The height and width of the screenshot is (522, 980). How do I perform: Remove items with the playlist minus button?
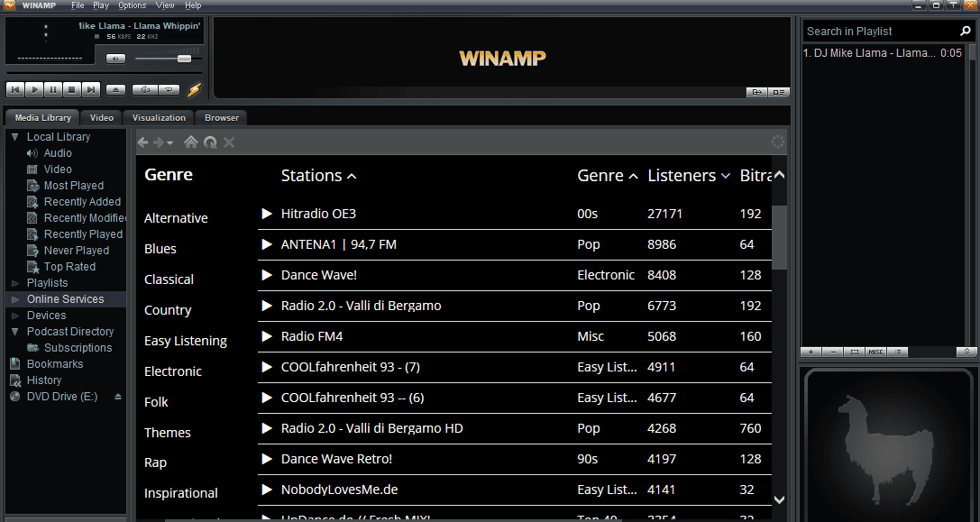(832, 352)
